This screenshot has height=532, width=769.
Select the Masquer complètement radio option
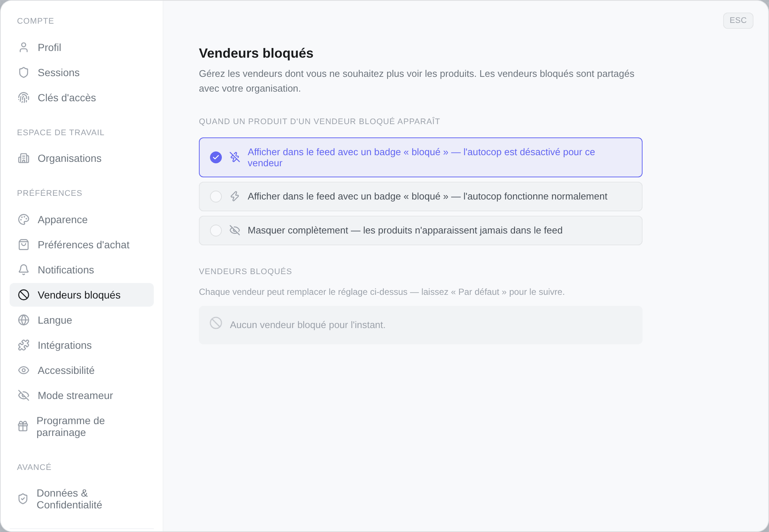pyautogui.click(x=420, y=231)
